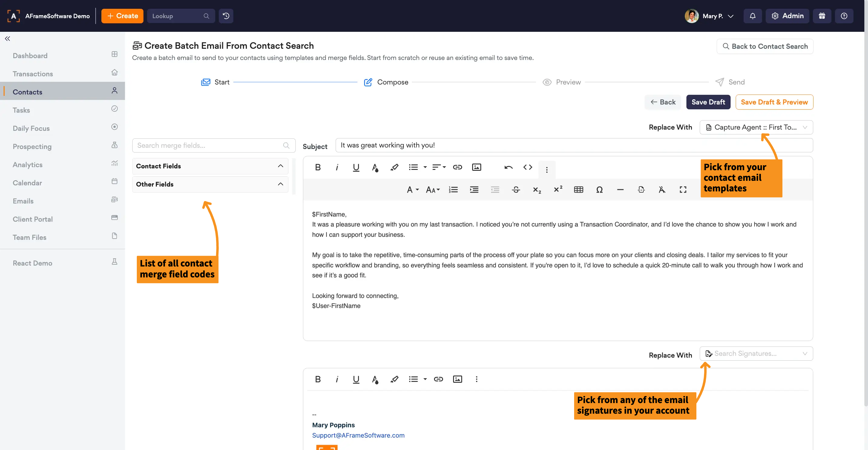Click Save Draft & Preview button

pyautogui.click(x=774, y=102)
